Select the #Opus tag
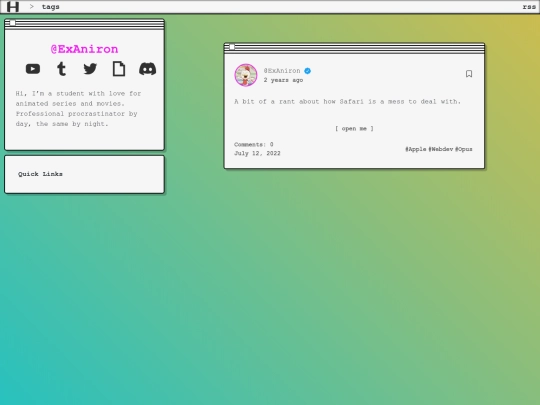 coord(464,149)
